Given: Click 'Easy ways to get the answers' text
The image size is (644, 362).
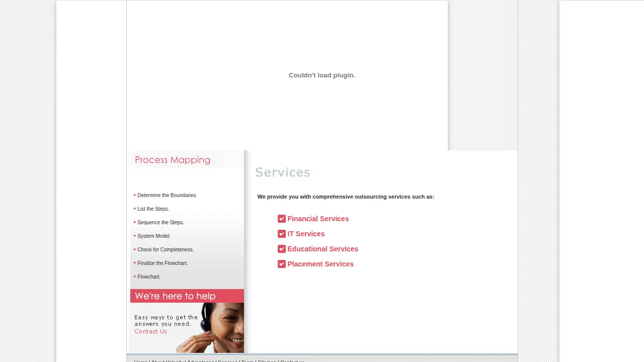Looking at the screenshot, I should (x=166, y=320).
